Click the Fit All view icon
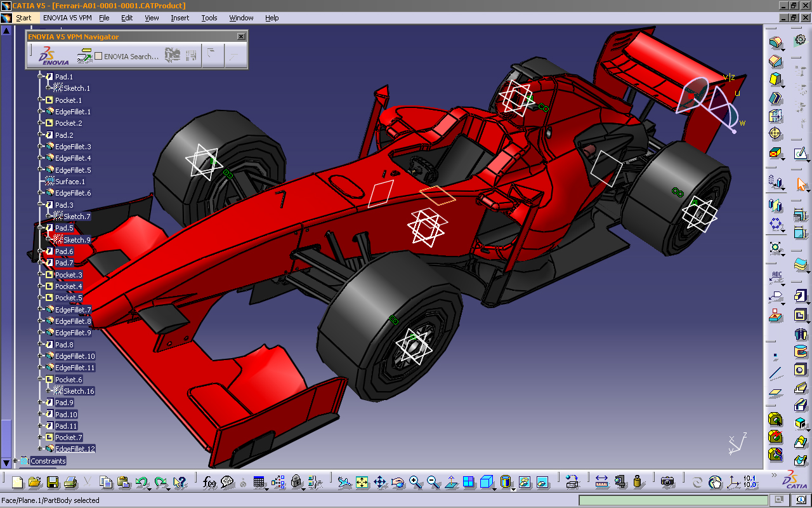The height and width of the screenshot is (508, 812). point(361,483)
